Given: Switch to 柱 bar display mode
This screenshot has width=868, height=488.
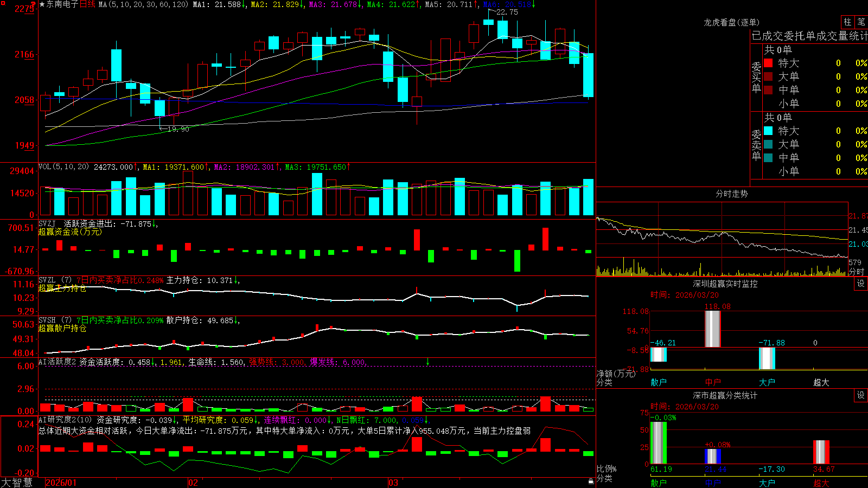Looking at the screenshot, I should tap(847, 22).
